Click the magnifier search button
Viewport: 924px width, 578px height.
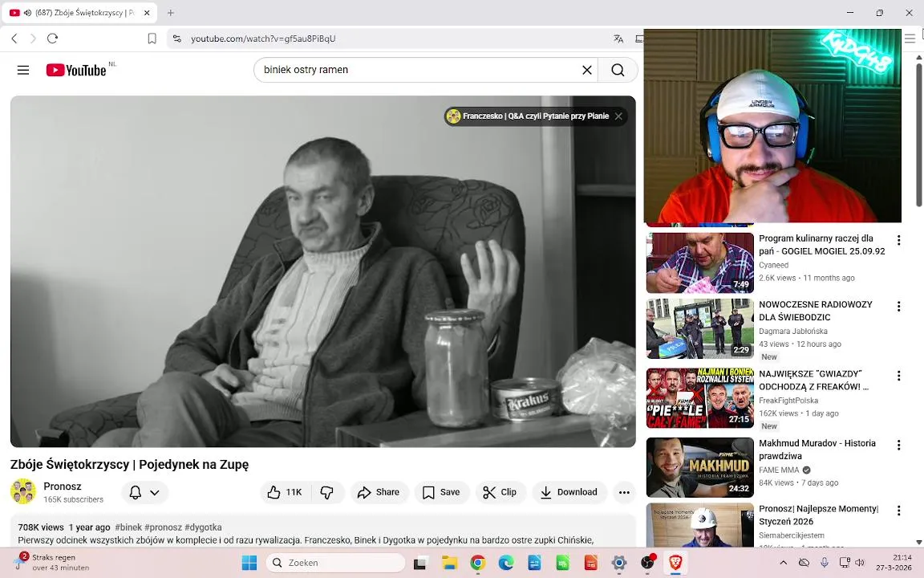pyautogui.click(x=618, y=70)
